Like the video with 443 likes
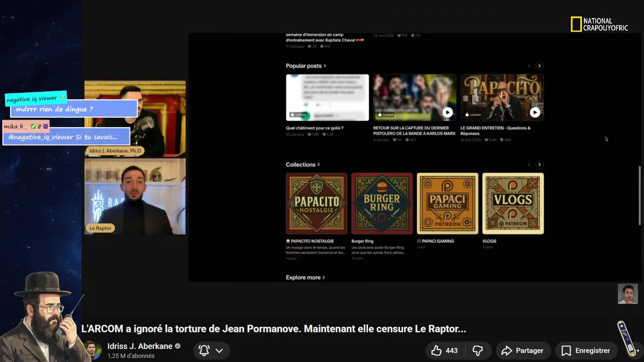Image resolution: width=644 pixels, height=362 pixels. 445,350
